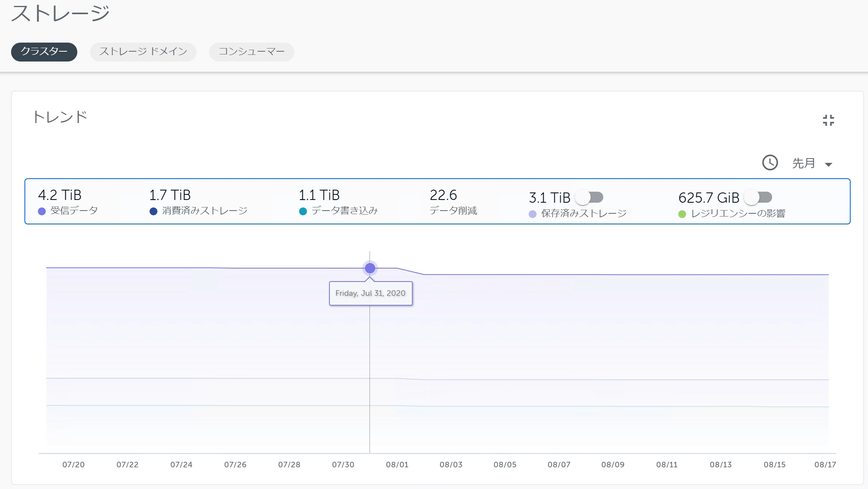Click the 08/11 axis date label
Screen dimensions: 868x489
click(667, 465)
